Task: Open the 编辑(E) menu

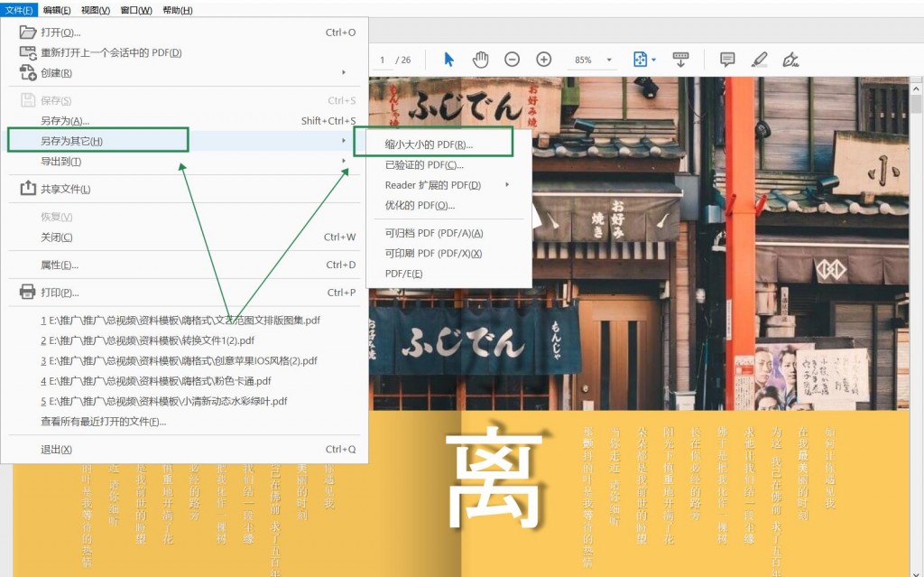Action: (x=57, y=10)
